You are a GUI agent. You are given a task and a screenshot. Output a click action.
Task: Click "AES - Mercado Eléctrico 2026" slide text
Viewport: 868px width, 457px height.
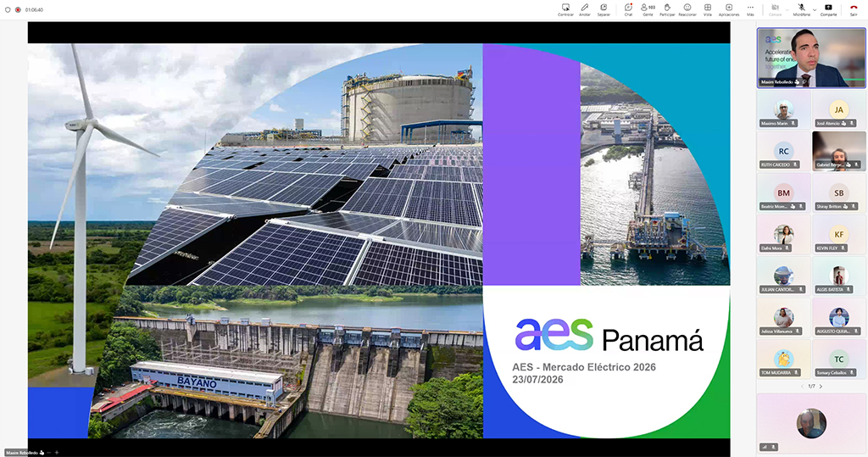tap(584, 367)
